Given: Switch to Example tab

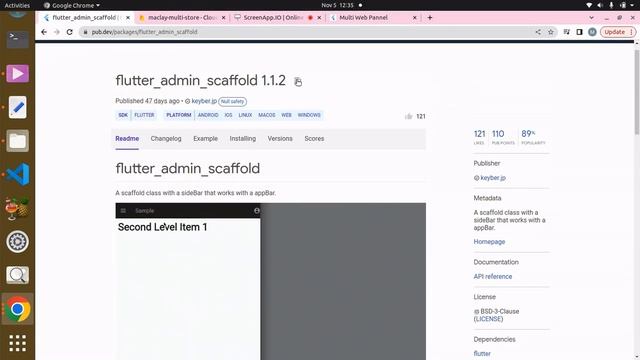Looking at the screenshot, I should pos(205,139).
